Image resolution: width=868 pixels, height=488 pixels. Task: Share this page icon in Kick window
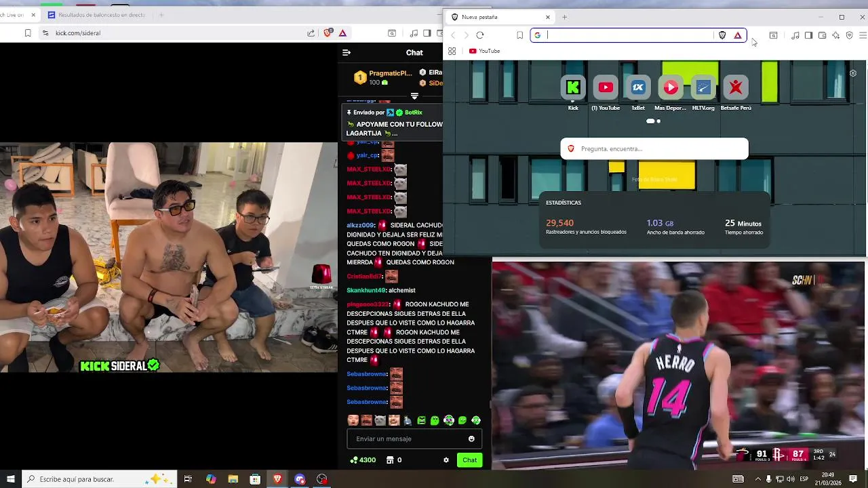tap(311, 33)
